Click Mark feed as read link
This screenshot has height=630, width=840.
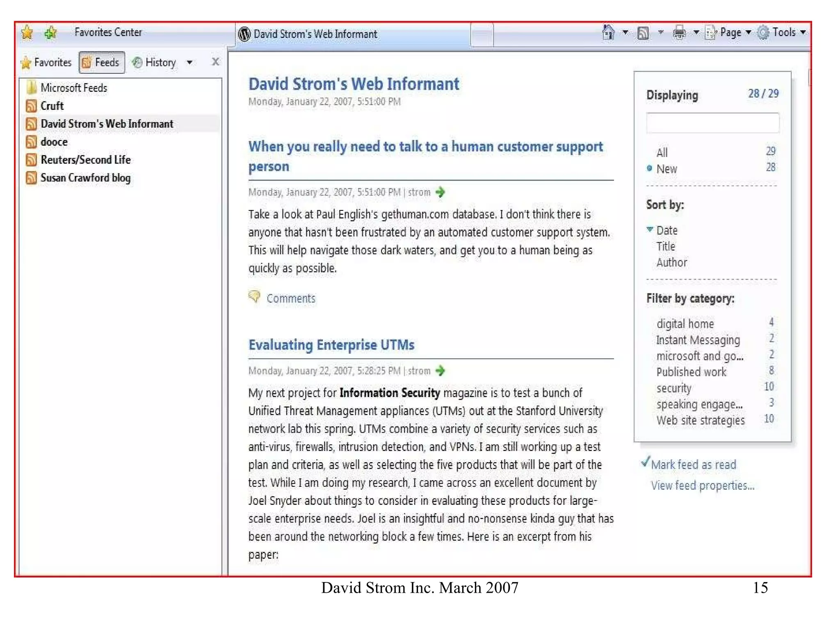click(693, 464)
